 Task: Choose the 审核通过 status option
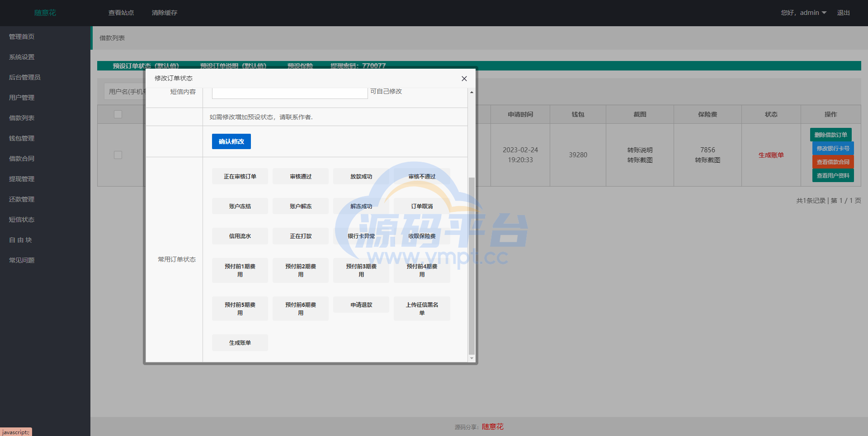coord(301,177)
